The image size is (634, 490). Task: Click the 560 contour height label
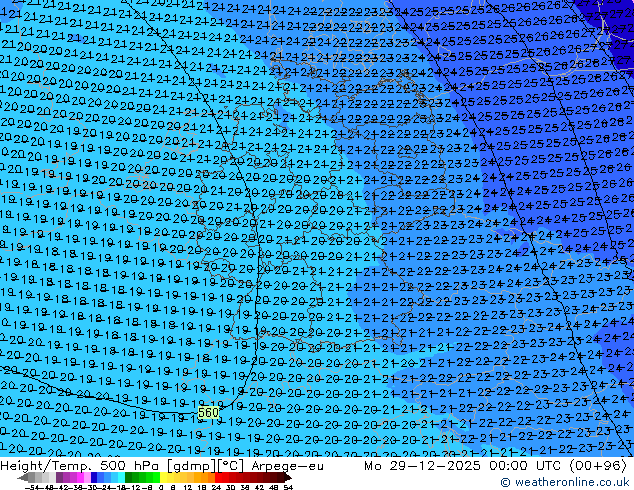tap(209, 412)
